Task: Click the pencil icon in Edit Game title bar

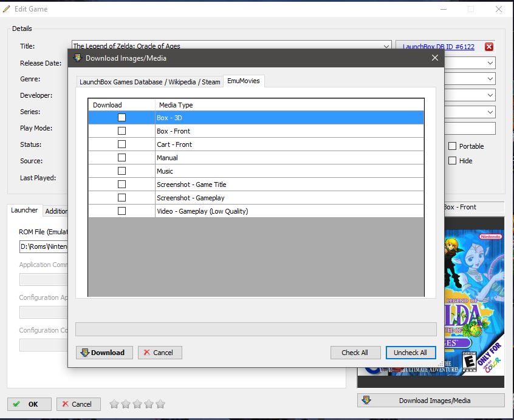Action: 6,9
